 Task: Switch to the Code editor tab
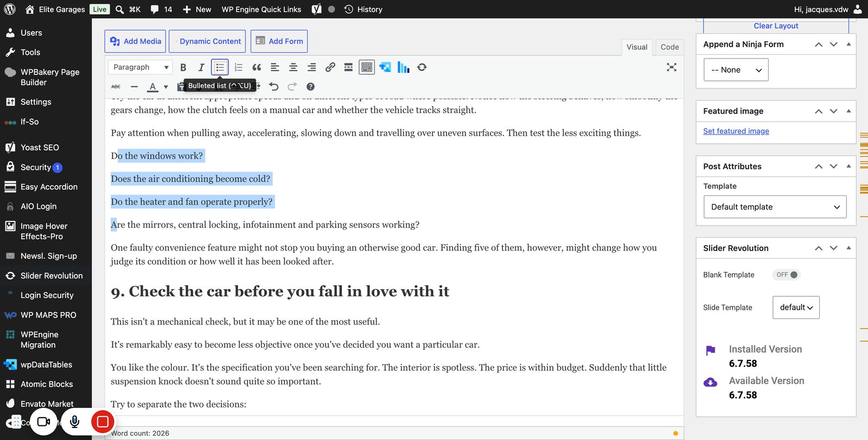pyautogui.click(x=669, y=47)
